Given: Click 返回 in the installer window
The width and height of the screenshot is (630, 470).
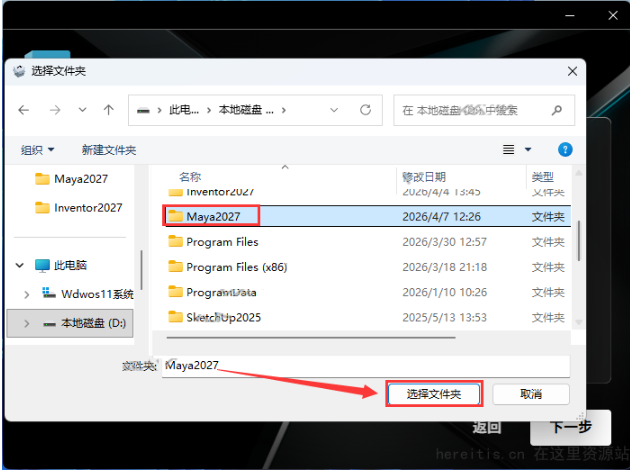Looking at the screenshot, I should pos(487,427).
